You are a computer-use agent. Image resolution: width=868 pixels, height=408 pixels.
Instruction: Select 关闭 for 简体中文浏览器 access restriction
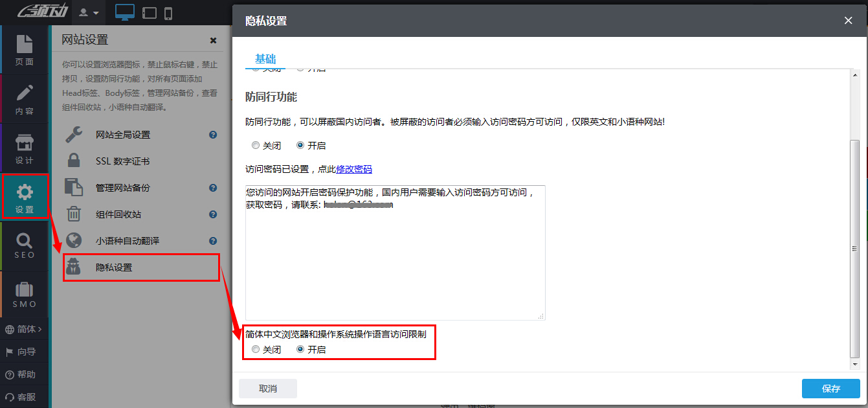tap(256, 350)
